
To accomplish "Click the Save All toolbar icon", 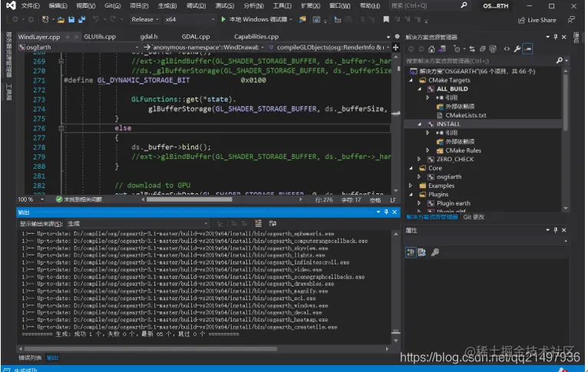I will click(81, 19).
